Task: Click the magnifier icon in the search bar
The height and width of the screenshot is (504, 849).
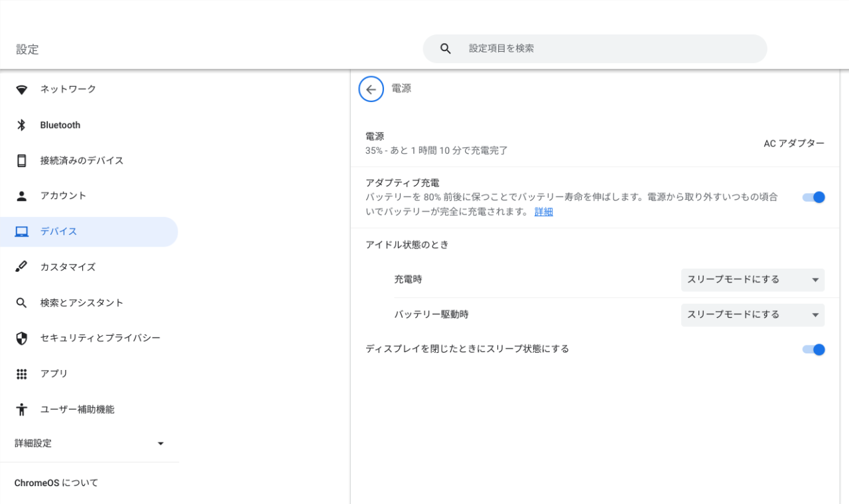Action: (x=445, y=48)
